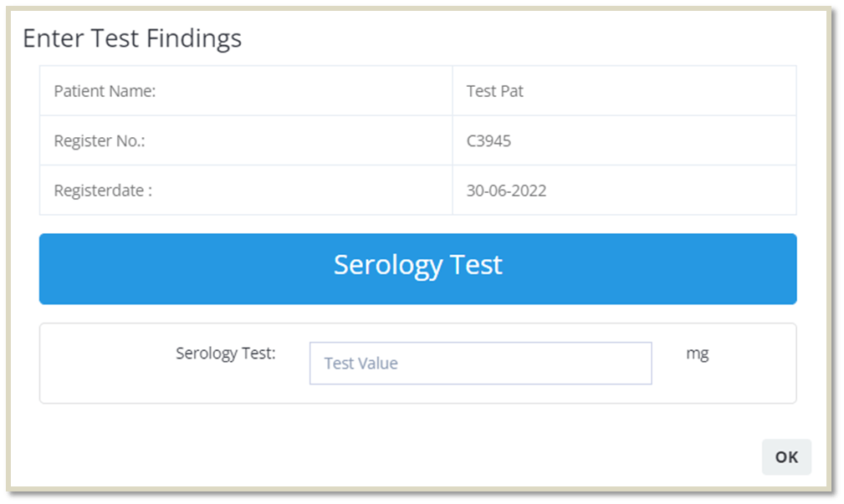Confirm findings with the OK button
This screenshot has height=504, width=844.
click(x=786, y=456)
